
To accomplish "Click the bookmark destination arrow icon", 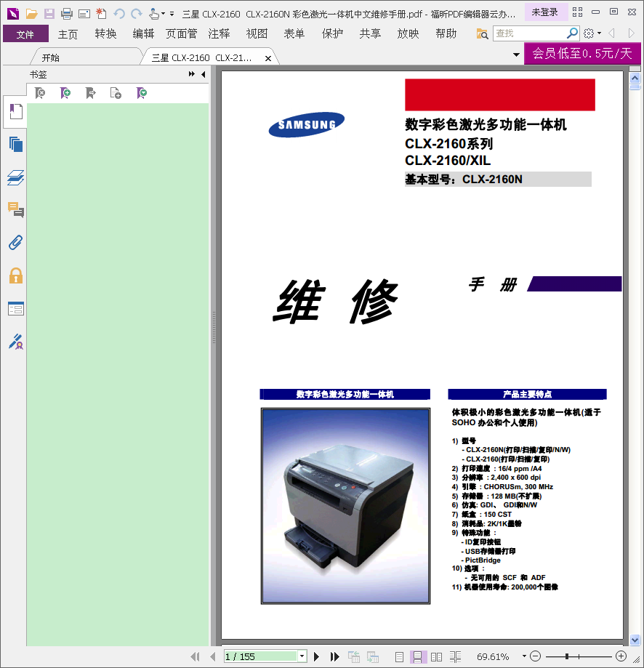I will pyautogui.click(x=91, y=93).
